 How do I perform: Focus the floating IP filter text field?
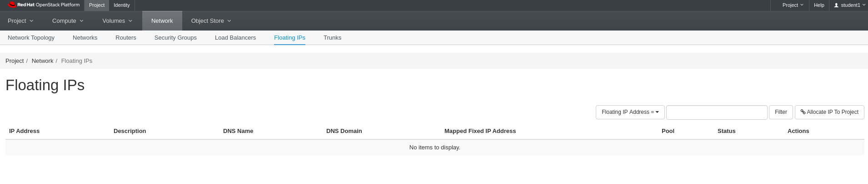pos(717,112)
